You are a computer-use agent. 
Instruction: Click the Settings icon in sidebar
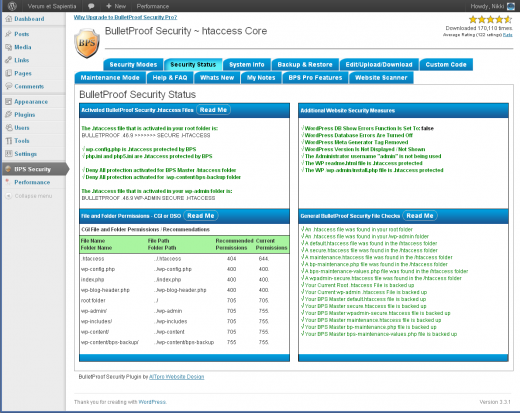click(9, 154)
